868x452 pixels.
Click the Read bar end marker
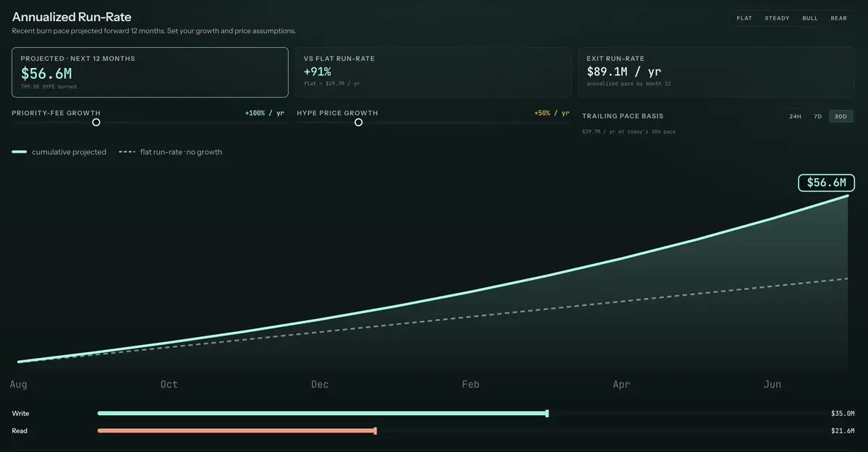click(x=375, y=431)
